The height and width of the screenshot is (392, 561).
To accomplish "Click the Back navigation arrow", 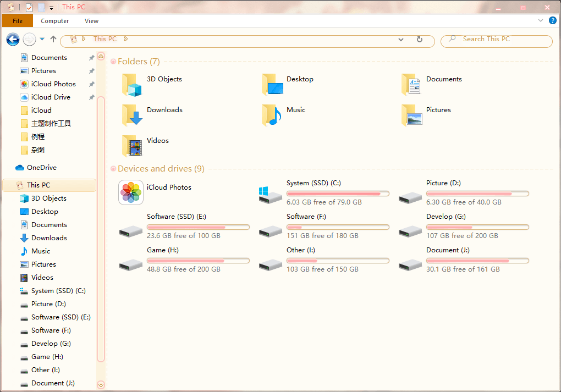I will [13, 40].
